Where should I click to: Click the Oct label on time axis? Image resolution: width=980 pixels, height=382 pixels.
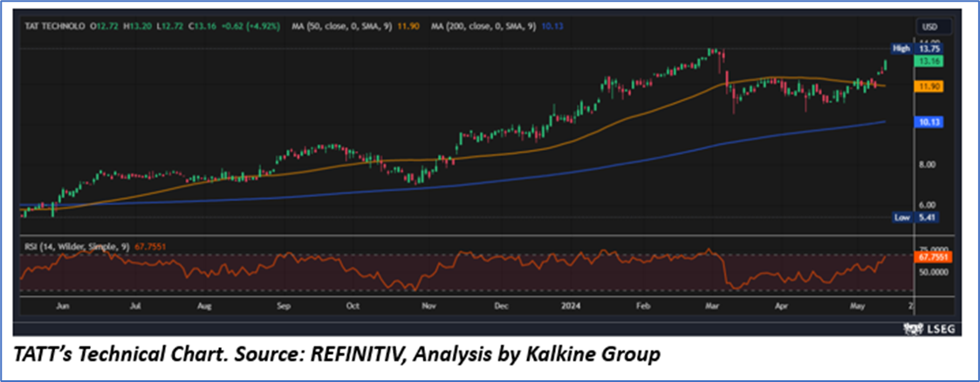point(353,306)
